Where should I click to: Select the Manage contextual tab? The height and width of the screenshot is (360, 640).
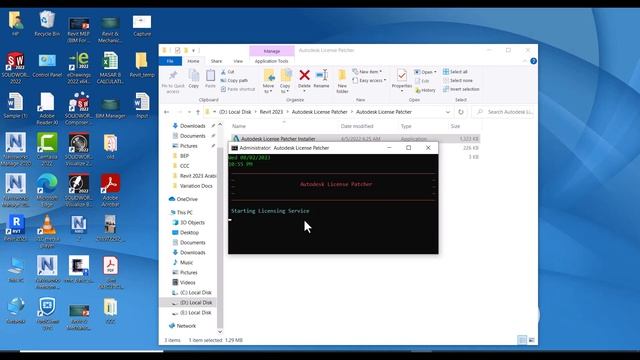[x=271, y=51]
